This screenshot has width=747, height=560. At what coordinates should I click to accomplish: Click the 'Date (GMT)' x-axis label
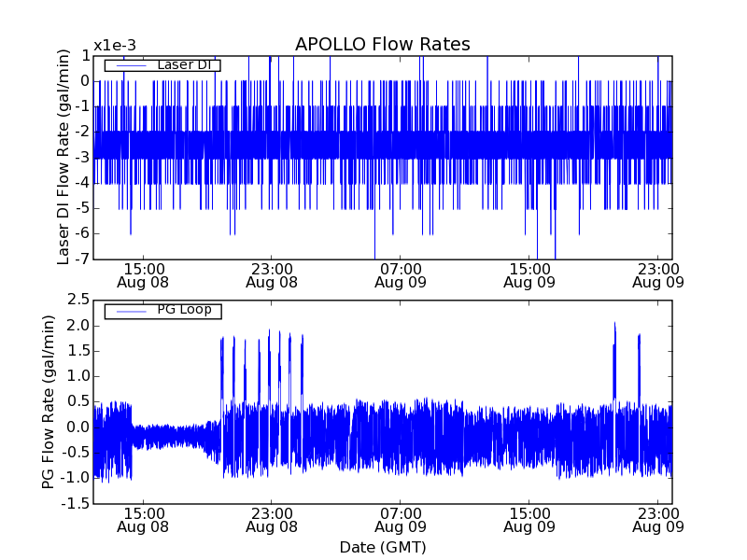click(x=383, y=547)
